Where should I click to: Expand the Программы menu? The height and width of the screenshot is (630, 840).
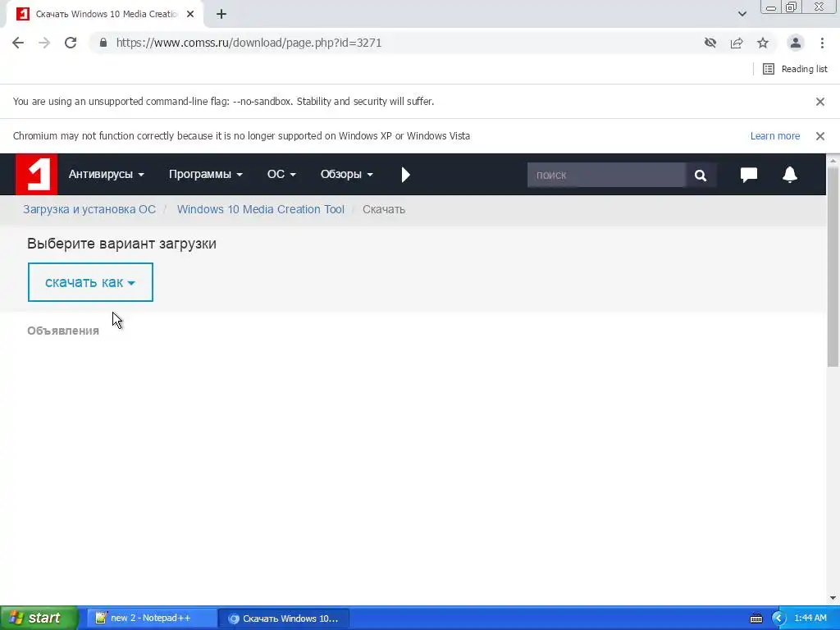pyautogui.click(x=206, y=174)
